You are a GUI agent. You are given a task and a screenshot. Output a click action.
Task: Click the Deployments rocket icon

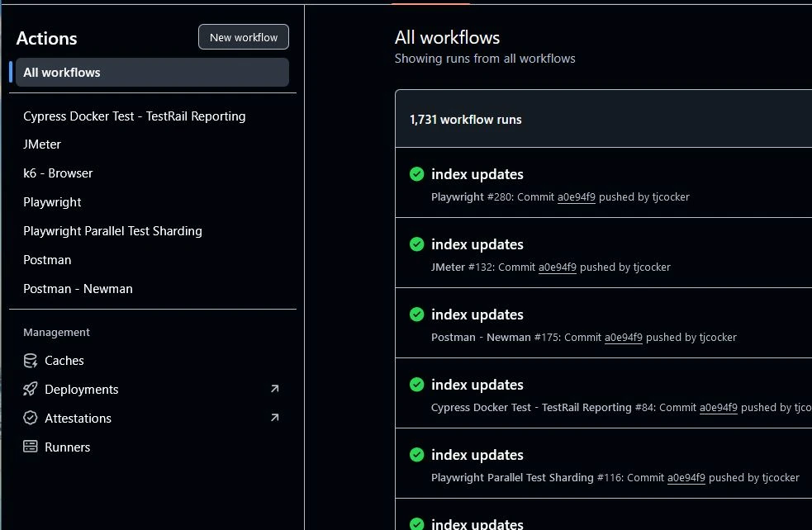pos(31,390)
